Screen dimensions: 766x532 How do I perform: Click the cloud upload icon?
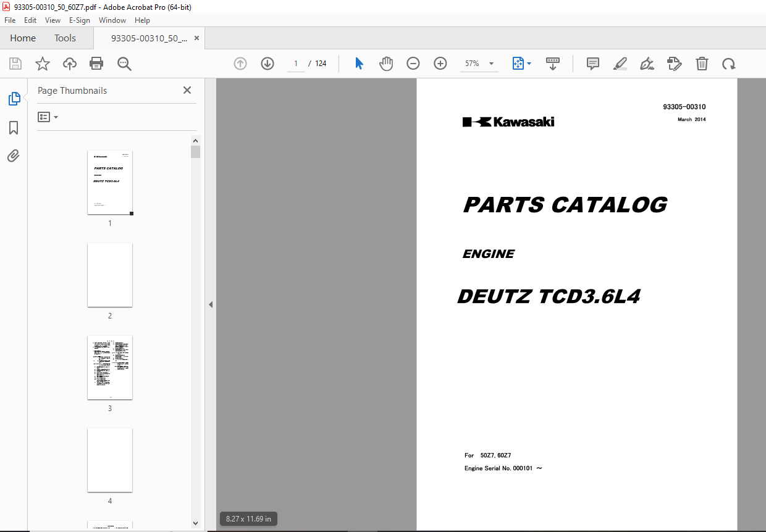(70, 64)
